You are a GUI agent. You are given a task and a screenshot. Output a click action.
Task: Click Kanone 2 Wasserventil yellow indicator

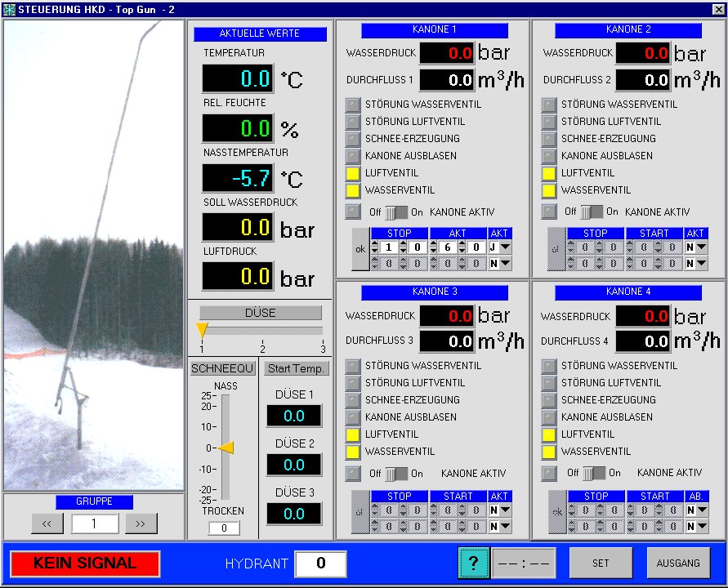(x=549, y=190)
